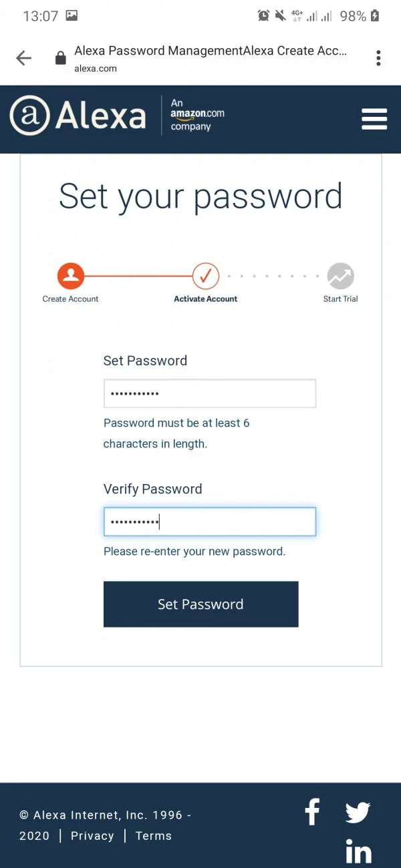Click the Start Trial step icon

coord(340,275)
